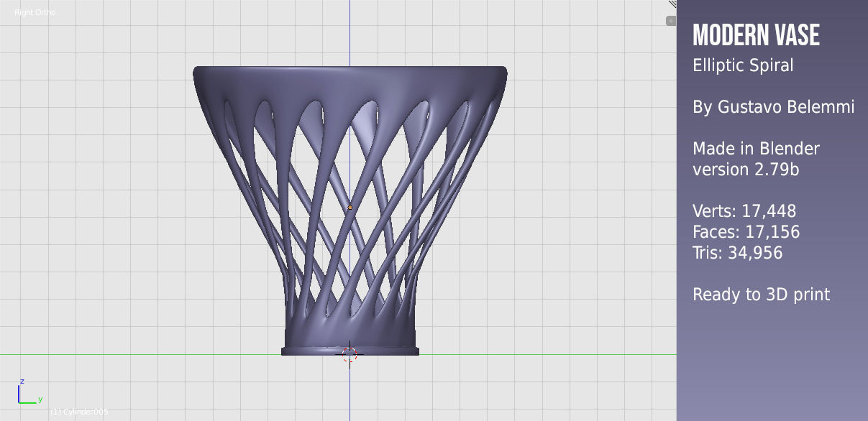Click the 'Faces: 17,156' statistic
Screen dimensions: 868x421
[x=746, y=232]
